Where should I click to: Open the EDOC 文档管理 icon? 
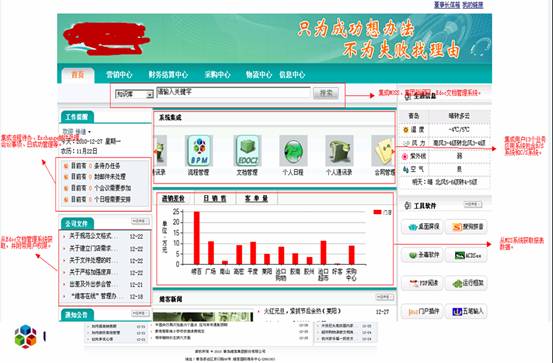pos(247,151)
